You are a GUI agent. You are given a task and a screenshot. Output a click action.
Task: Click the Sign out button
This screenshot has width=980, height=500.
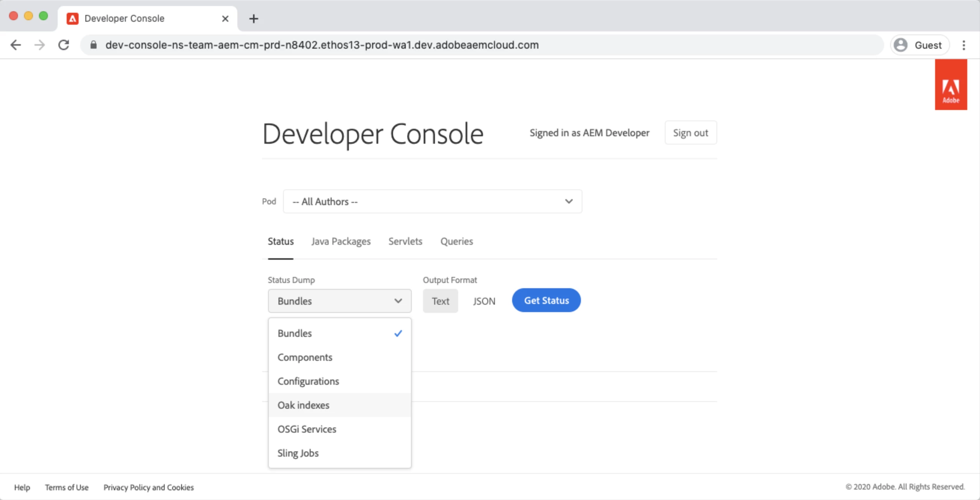[x=691, y=133]
